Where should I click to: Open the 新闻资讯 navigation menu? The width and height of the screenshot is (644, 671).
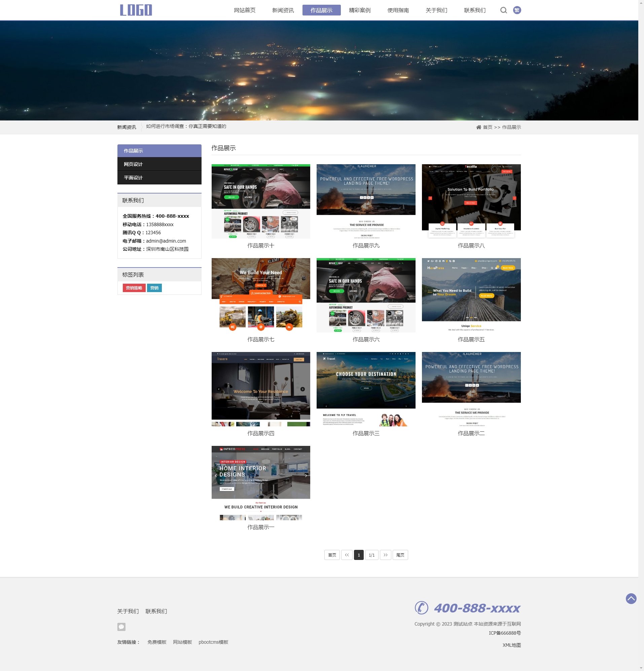coord(283,10)
